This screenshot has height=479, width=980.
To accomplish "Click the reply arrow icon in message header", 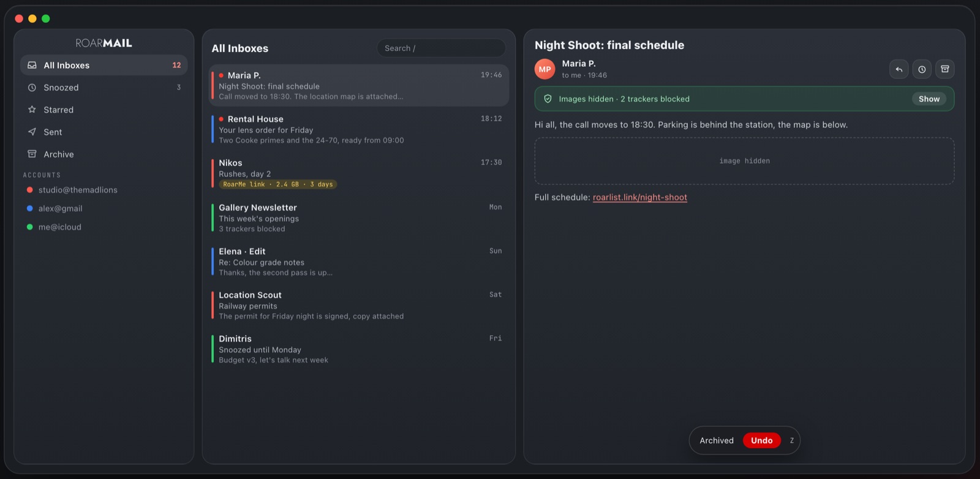I will pos(899,69).
